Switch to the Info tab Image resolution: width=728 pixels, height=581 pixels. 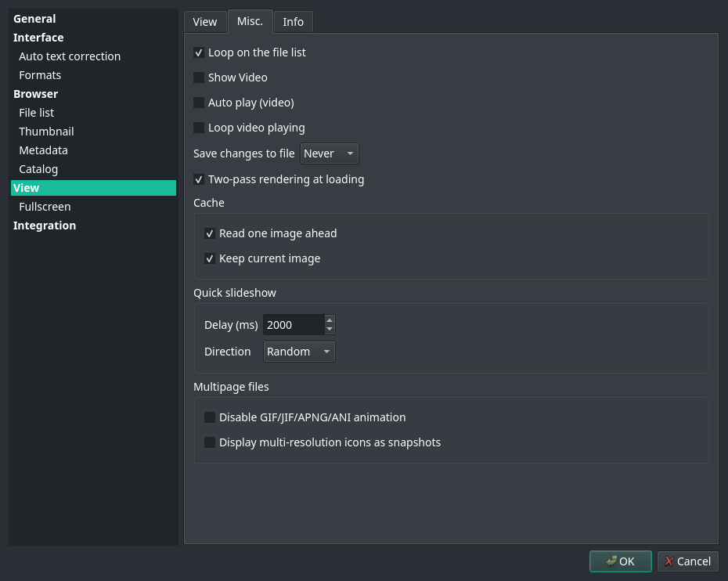[294, 22]
